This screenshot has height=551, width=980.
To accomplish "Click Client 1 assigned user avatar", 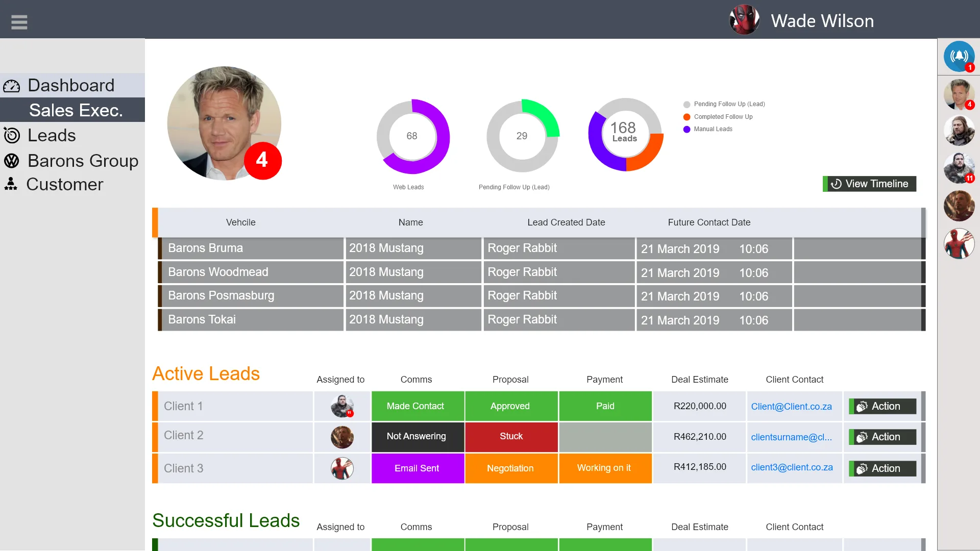I will 342,406.
